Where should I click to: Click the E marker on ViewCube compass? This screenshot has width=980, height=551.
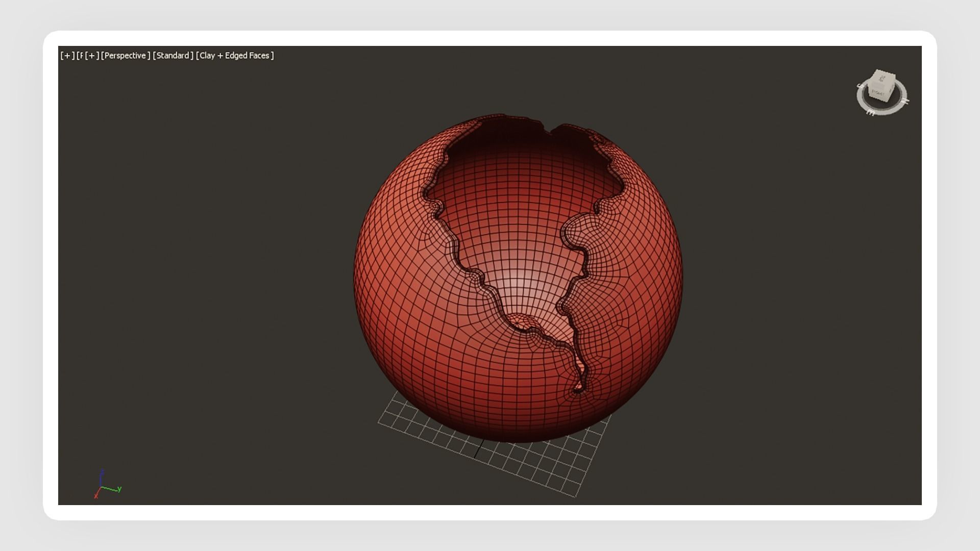[870, 113]
